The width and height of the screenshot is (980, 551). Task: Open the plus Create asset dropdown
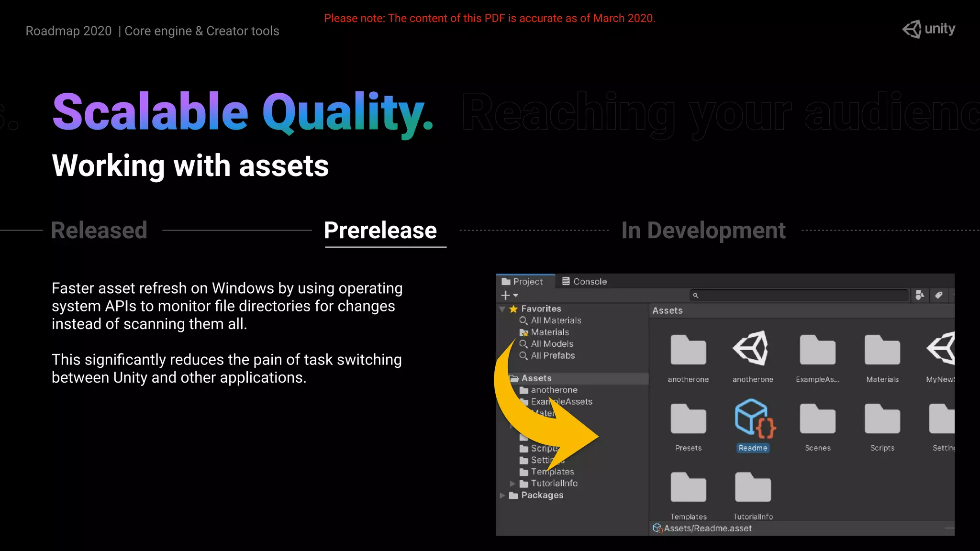point(510,296)
